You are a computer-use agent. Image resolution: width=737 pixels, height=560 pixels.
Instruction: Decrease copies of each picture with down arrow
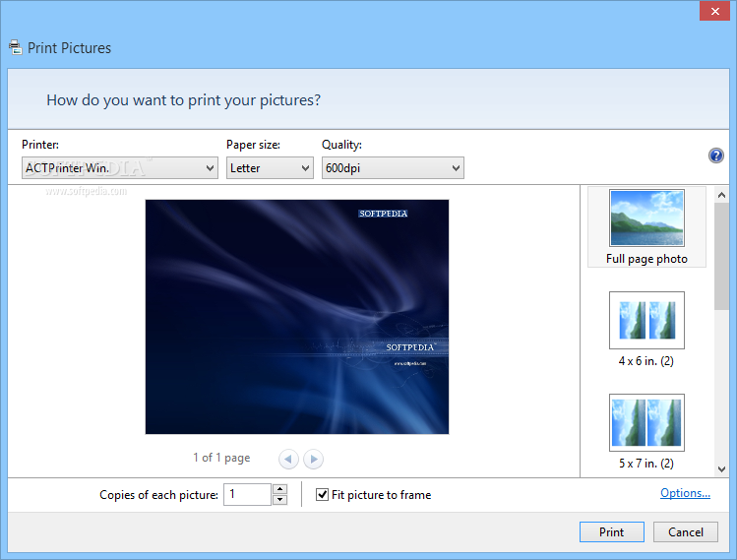click(x=279, y=500)
